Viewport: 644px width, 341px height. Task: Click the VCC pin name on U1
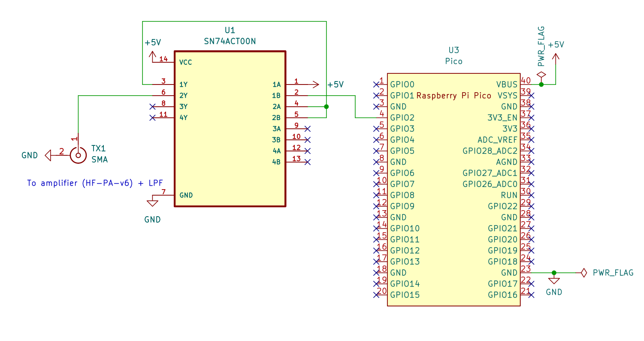tap(186, 62)
